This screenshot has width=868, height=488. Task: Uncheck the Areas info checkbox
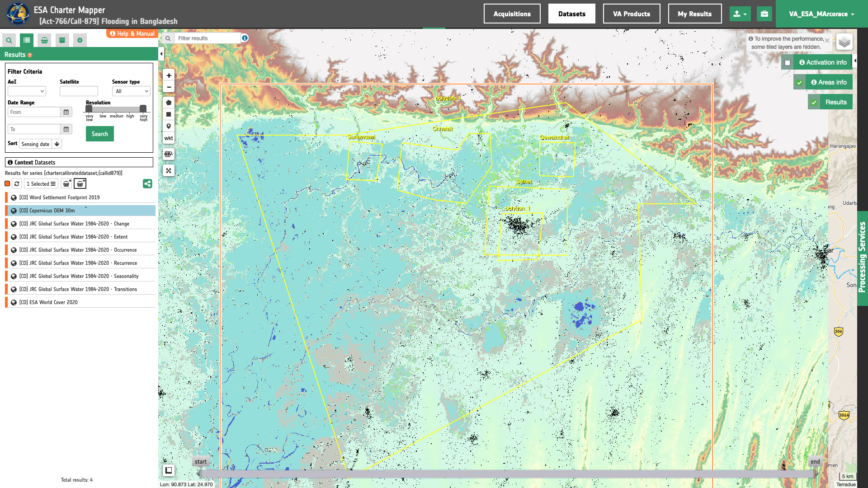tap(799, 83)
